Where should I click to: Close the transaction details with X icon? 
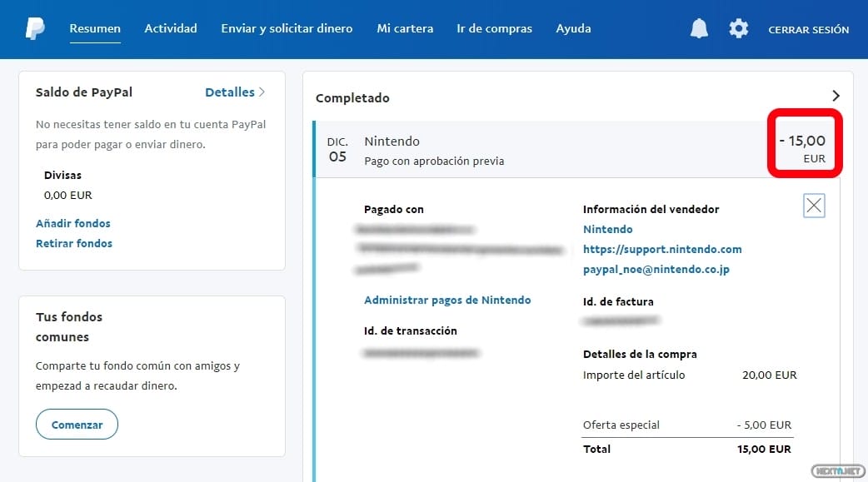(x=814, y=206)
